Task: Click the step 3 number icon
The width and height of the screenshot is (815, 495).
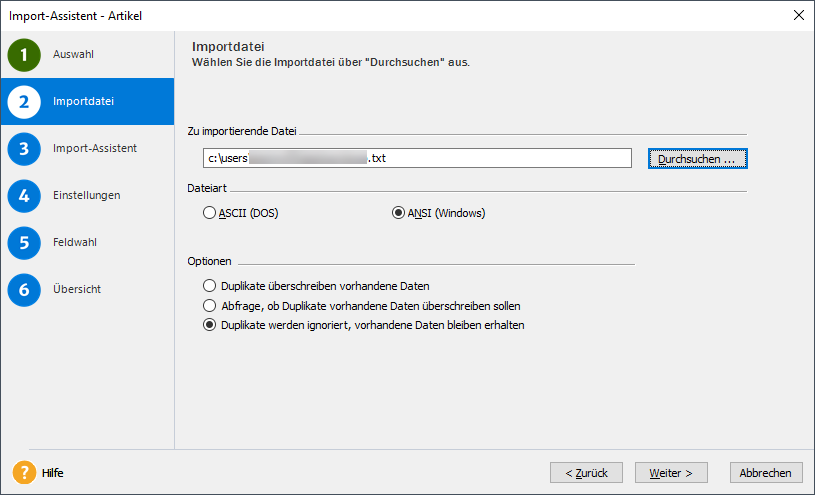Action: point(24,148)
